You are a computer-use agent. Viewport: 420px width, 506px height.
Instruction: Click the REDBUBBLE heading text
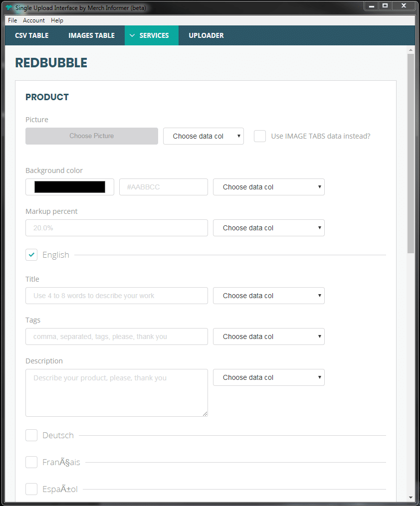click(51, 63)
